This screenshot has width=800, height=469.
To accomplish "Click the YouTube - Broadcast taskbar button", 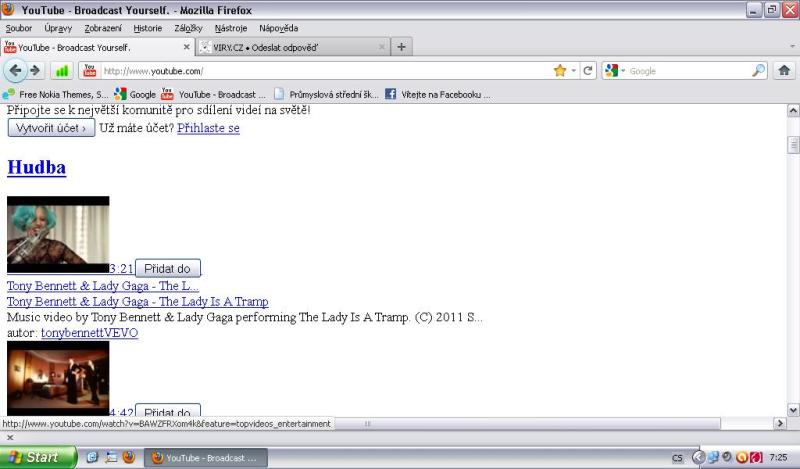I will pyautogui.click(x=206, y=458).
